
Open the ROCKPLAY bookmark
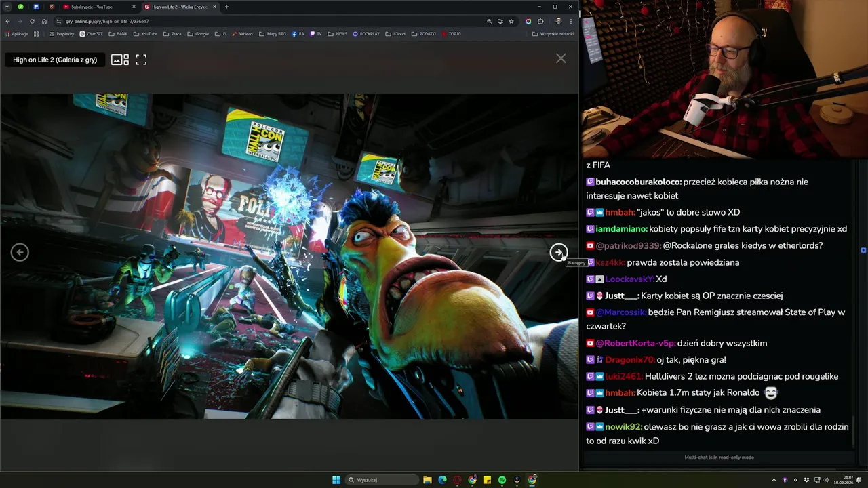366,33
